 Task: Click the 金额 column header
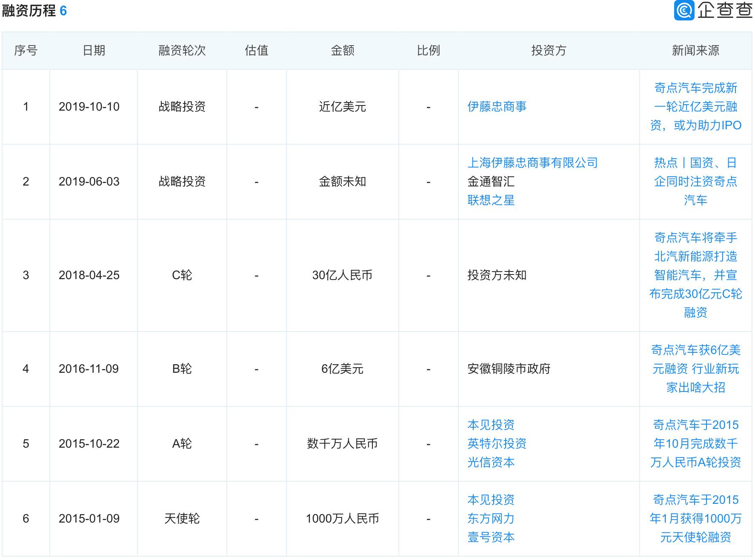pyautogui.click(x=342, y=51)
